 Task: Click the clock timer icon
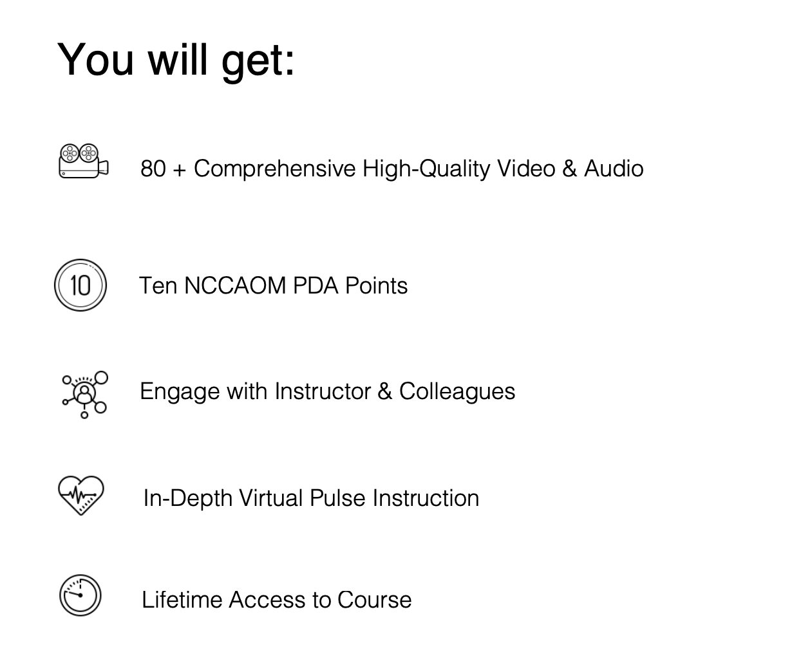80,595
